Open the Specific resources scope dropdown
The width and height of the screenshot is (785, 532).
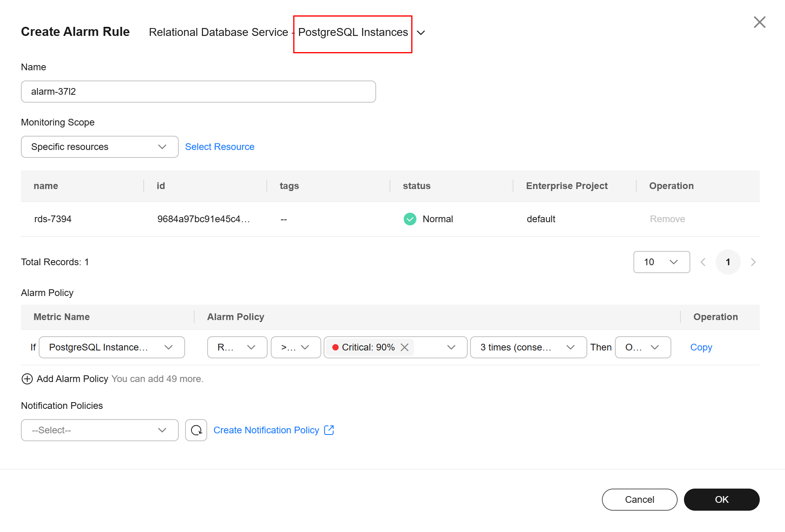coord(100,147)
